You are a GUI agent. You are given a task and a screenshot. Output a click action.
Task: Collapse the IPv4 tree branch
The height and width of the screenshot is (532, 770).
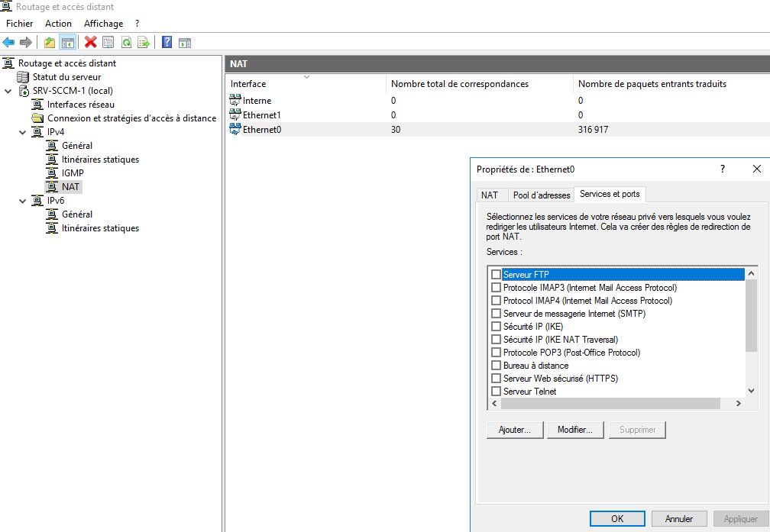[x=22, y=132]
